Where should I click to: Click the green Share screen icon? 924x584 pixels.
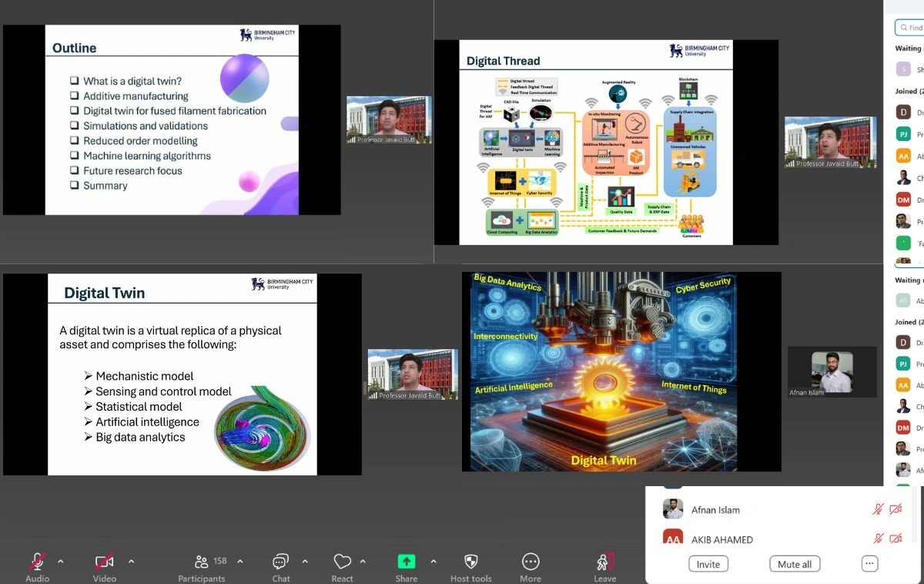pyautogui.click(x=407, y=562)
